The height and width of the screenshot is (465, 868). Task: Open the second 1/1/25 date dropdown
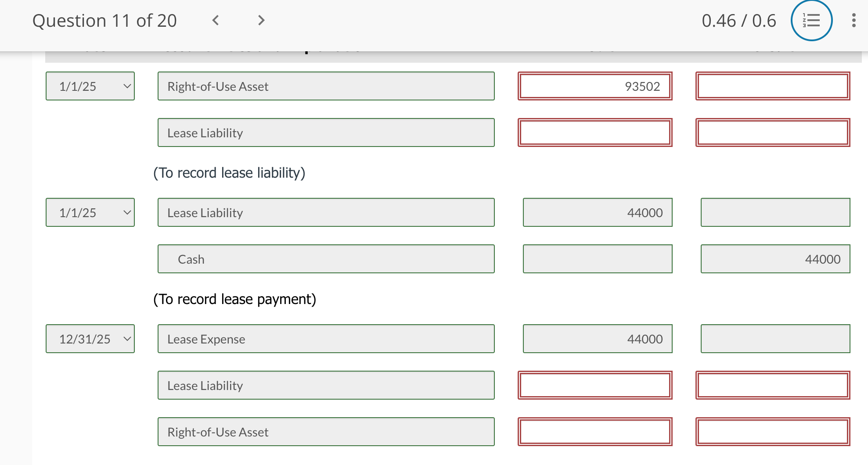point(90,212)
